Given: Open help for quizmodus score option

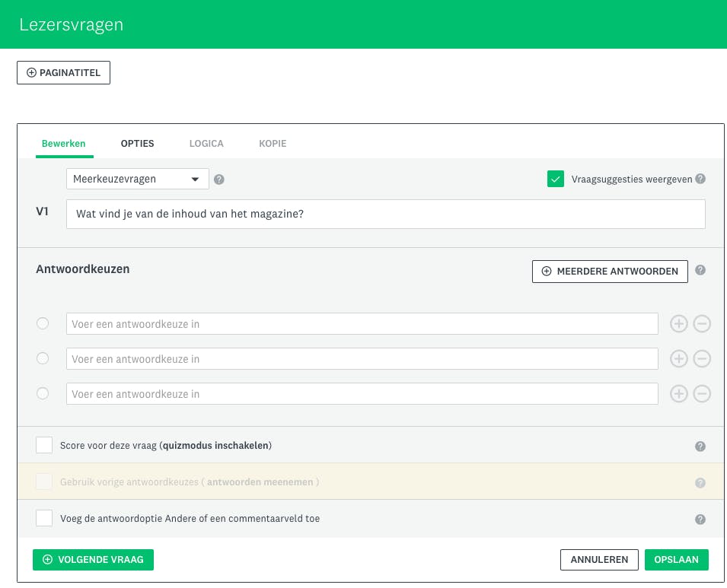Looking at the screenshot, I should point(700,447).
